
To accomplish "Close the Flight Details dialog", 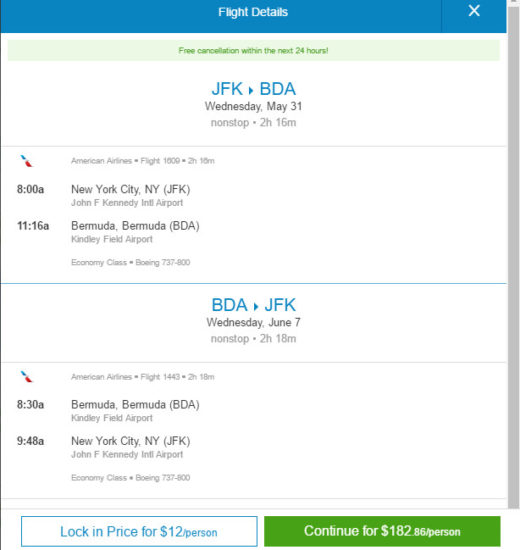I will (474, 11).
